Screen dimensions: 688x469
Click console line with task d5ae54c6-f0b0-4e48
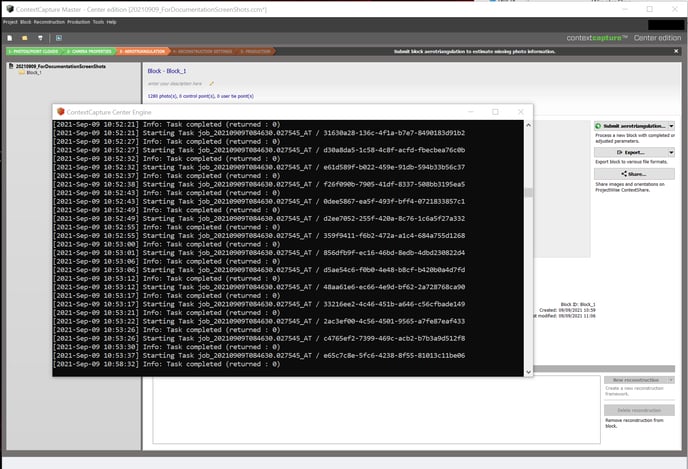pyautogui.click(x=259, y=270)
